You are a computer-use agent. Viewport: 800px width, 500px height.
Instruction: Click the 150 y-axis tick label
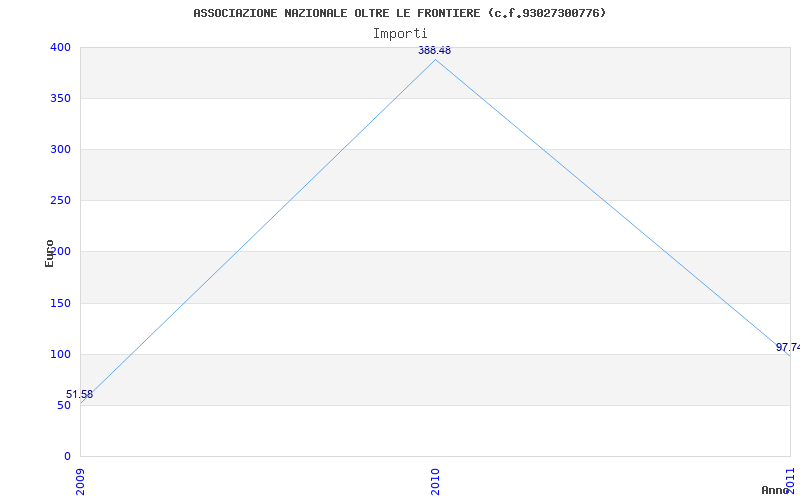(60, 304)
